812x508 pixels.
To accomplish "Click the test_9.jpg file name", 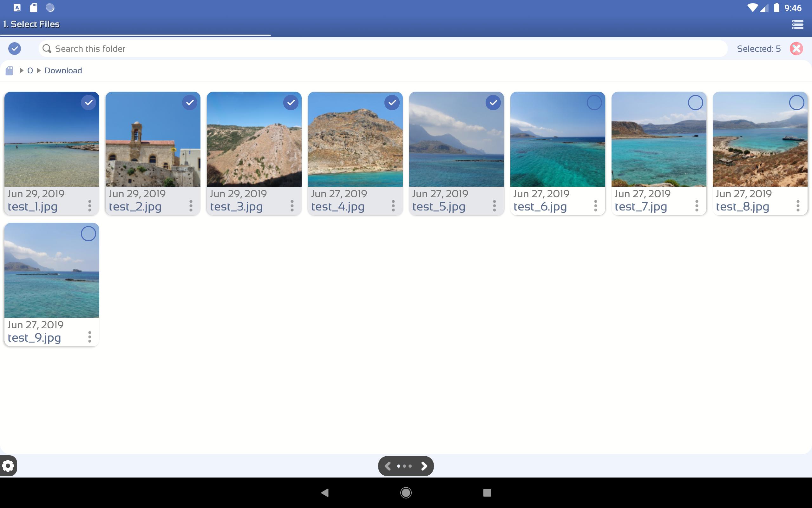I will (34, 337).
